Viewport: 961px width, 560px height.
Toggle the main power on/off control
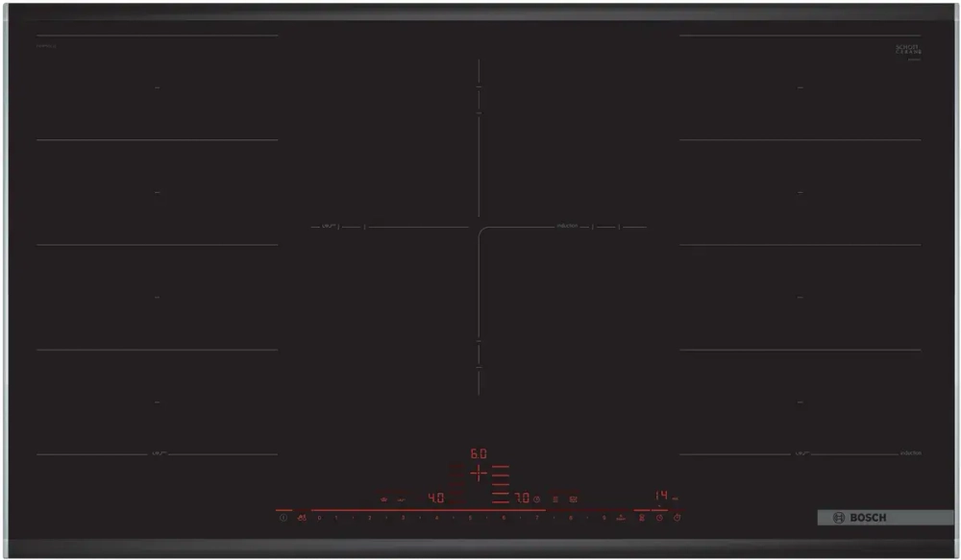click(x=284, y=518)
